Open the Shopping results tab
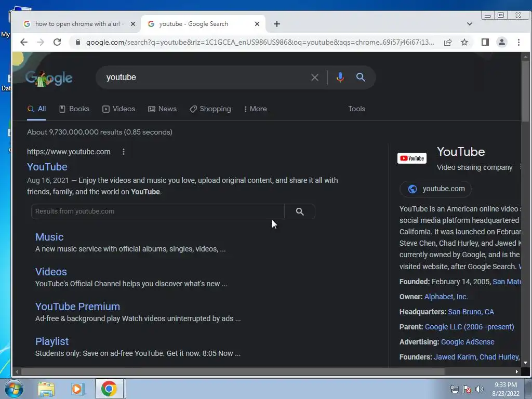Viewport: 532px width, 399px height. (210, 109)
